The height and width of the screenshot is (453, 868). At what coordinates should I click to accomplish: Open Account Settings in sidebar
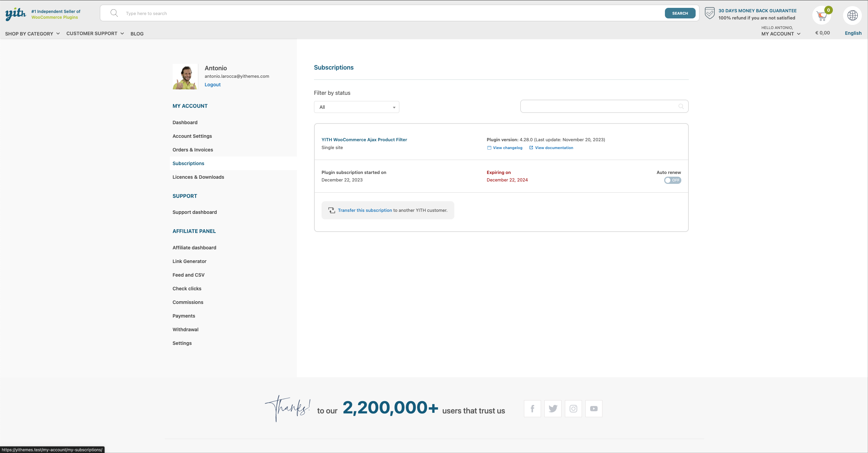192,136
